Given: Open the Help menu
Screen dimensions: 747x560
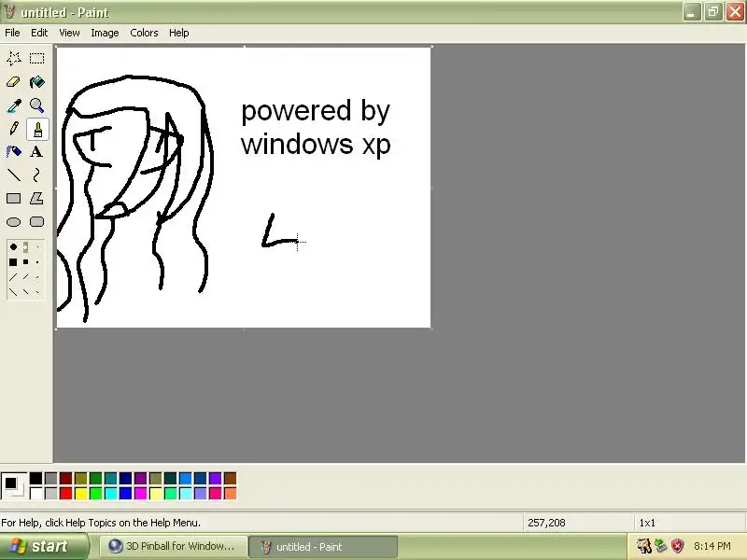Looking at the screenshot, I should click(x=179, y=33).
